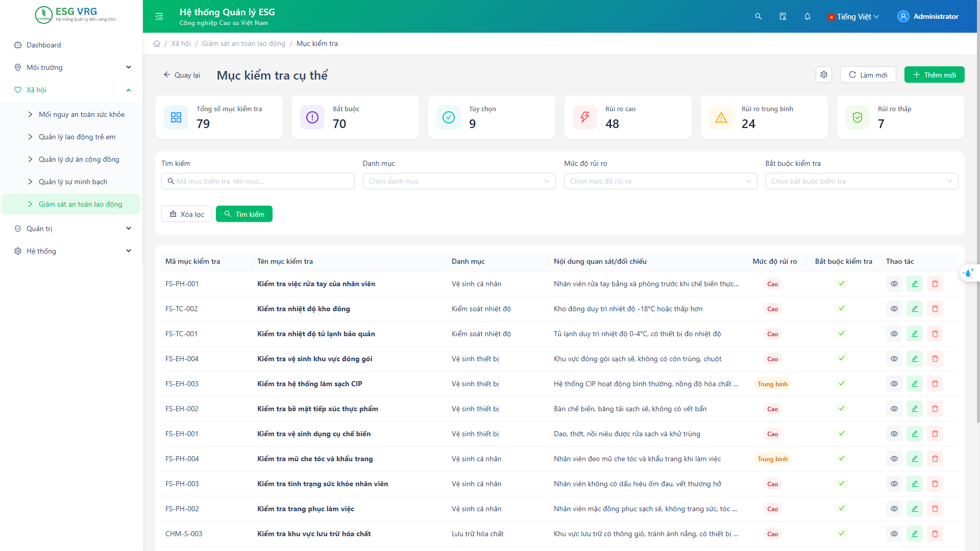Edit row FS-PH-004 with pencil icon
This screenshot has width=980, height=551.
coord(915,459)
